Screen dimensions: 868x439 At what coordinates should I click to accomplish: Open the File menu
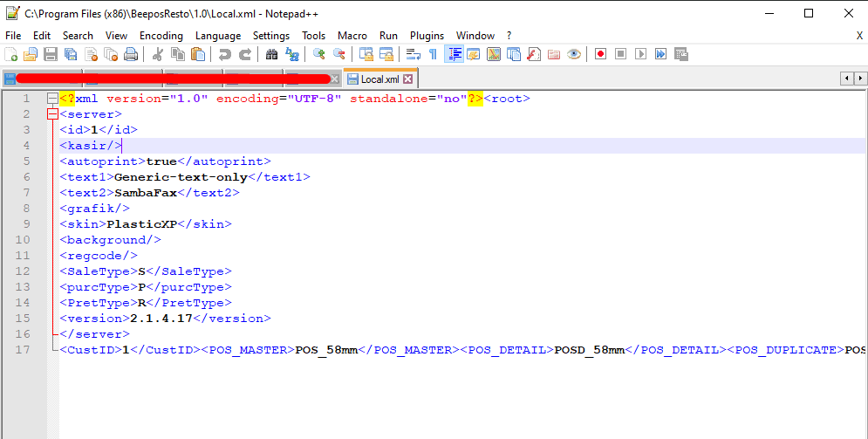coord(13,36)
